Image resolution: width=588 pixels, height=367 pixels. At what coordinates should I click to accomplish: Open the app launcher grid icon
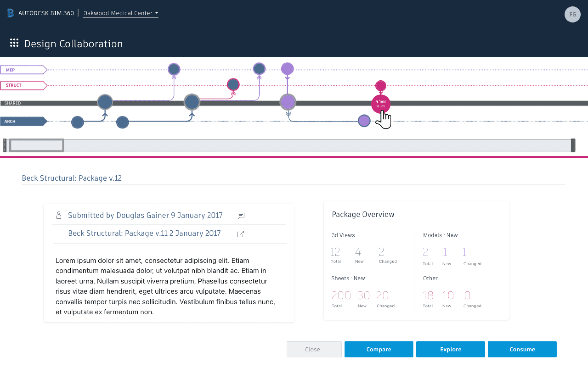14,43
